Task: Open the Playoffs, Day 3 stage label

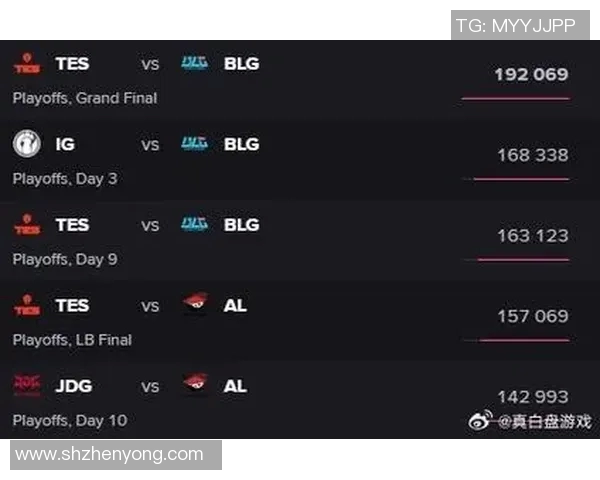Action: tap(66, 178)
